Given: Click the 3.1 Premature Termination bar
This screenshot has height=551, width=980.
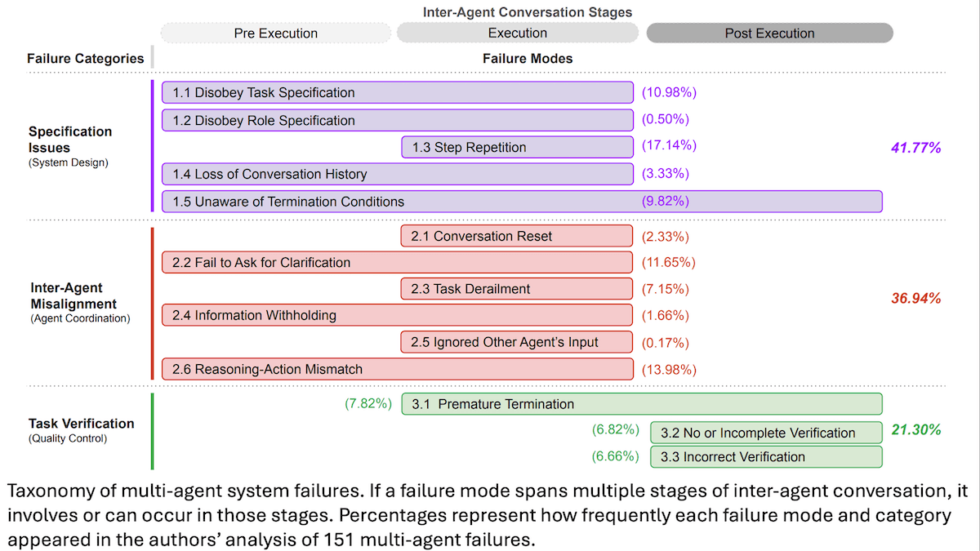Looking at the screenshot, I should (641, 404).
